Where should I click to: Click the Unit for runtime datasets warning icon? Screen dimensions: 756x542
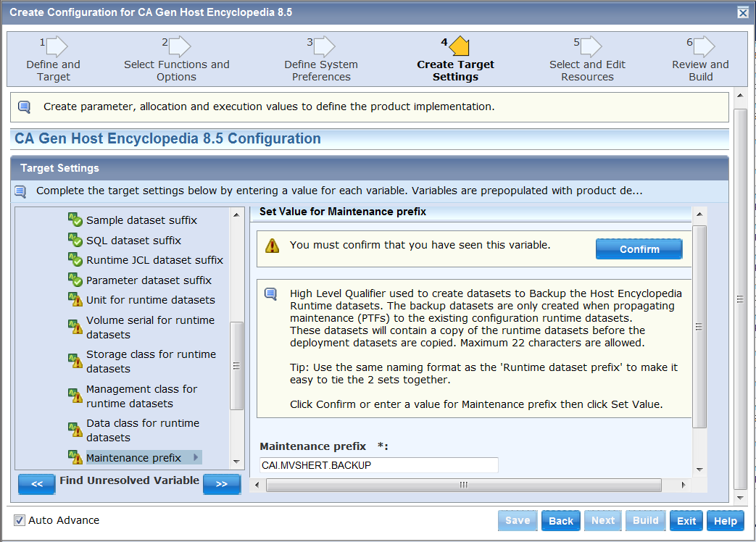click(x=75, y=300)
